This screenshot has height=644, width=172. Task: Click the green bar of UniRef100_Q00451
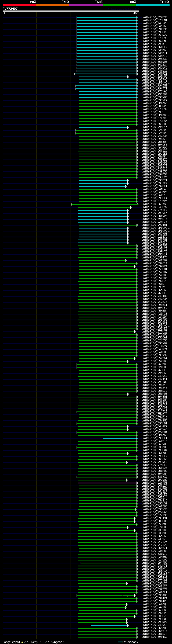[108, 225]
